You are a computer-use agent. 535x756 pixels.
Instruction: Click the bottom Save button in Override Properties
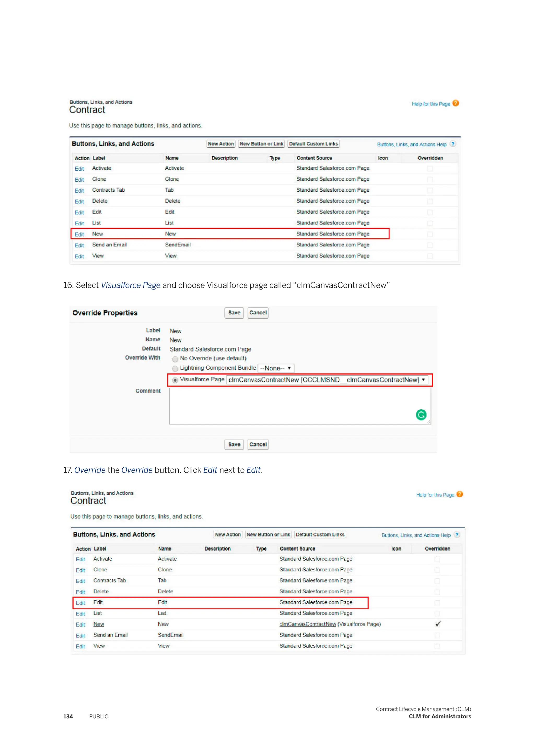pos(234,444)
